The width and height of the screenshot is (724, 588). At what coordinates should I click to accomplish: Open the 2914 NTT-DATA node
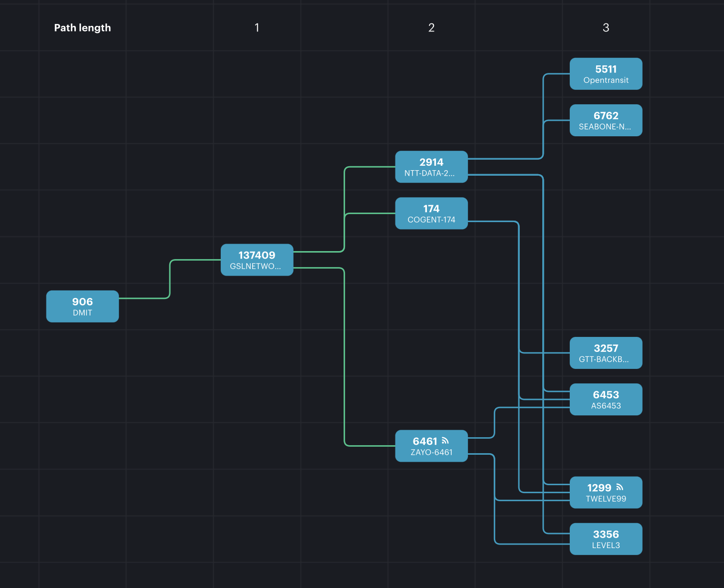431,167
